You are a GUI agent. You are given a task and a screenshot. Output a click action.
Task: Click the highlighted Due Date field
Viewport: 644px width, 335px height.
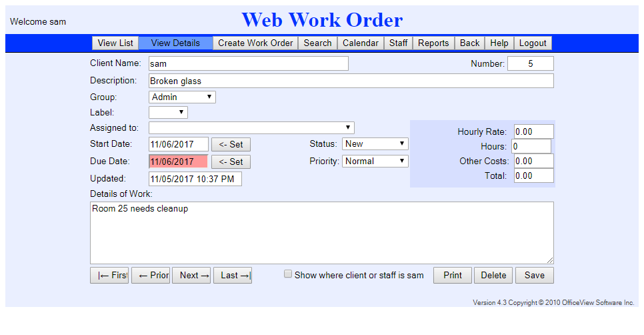click(x=178, y=161)
